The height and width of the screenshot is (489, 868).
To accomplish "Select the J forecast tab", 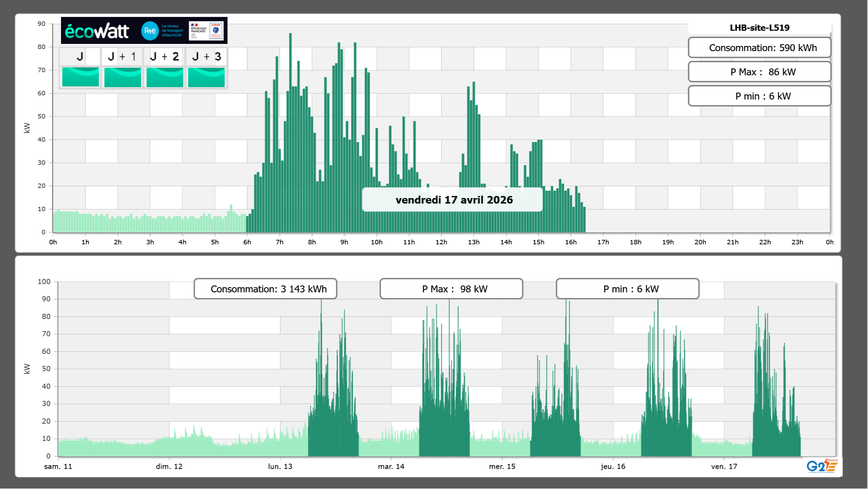I will (80, 56).
